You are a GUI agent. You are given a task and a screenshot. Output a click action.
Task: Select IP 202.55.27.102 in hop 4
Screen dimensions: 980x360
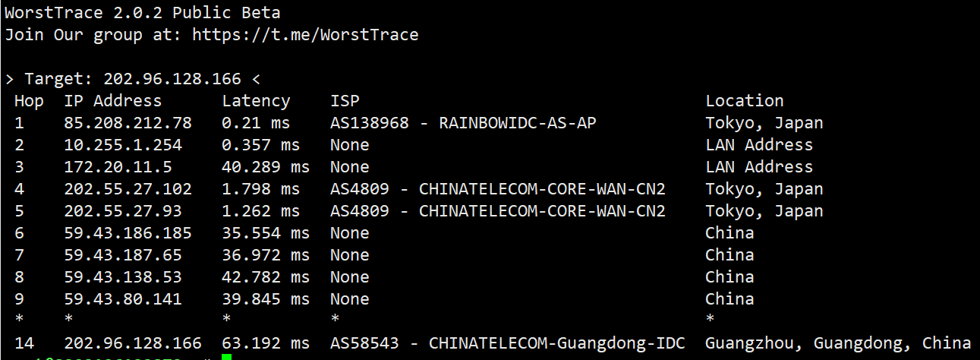[128, 189]
